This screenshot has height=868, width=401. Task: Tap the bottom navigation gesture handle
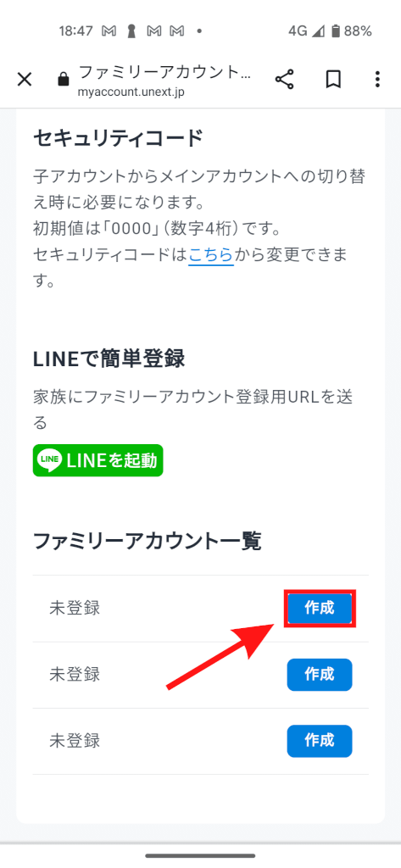[200, 856]
